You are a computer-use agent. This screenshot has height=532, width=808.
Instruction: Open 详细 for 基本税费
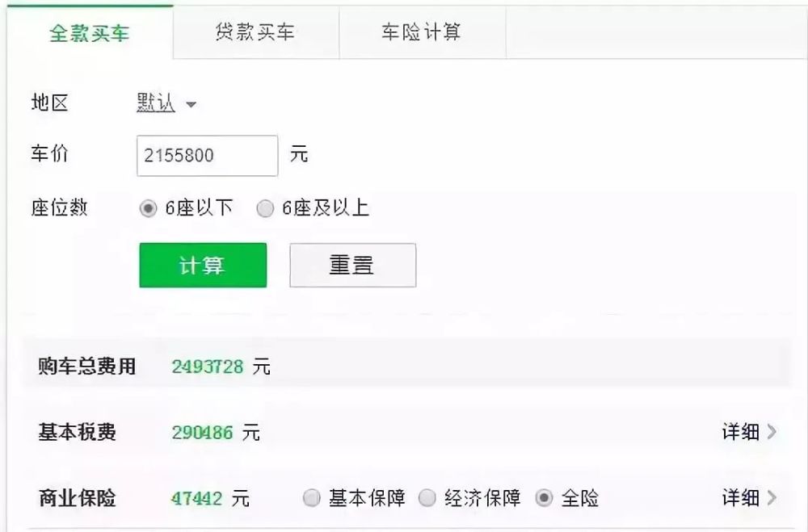pos(740,432)
